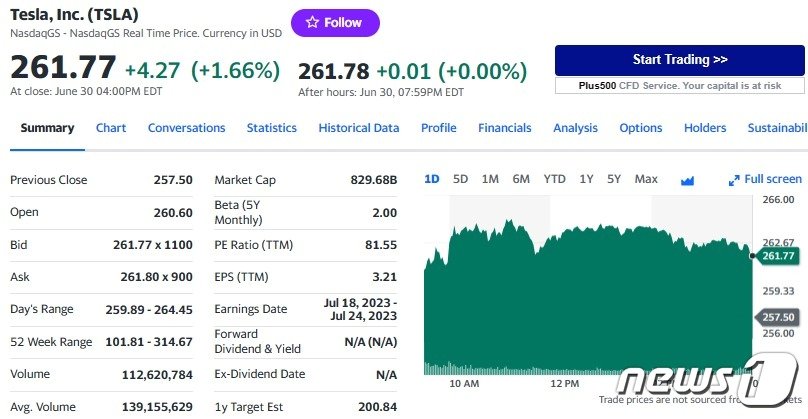Viewport: 808px width, 419px height.
Task: Open the Statistics tab
Action: click(x=272, y=128)
